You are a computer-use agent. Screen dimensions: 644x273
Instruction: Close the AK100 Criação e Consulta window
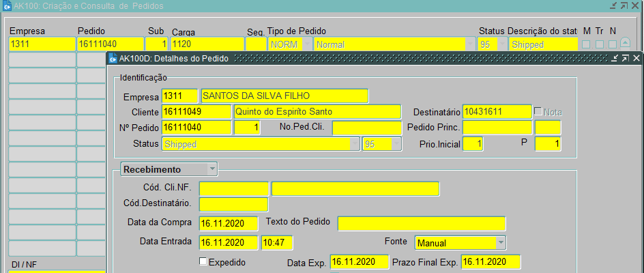click(636, 5)
